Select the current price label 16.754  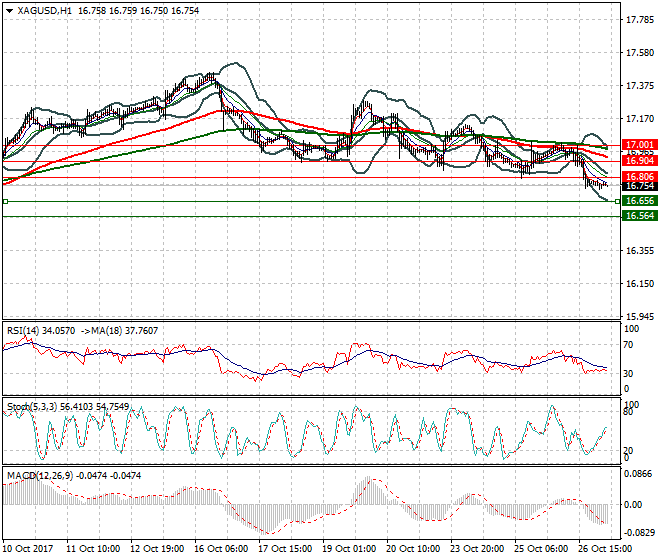point(640,186)
